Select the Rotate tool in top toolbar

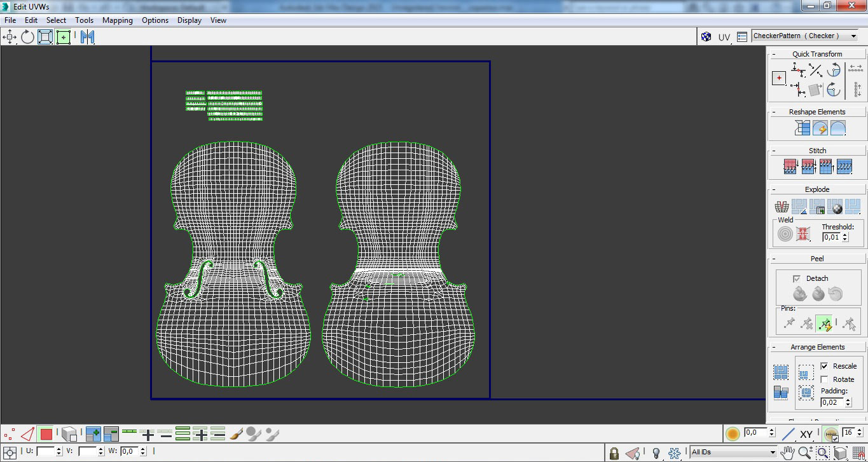click(27, 37)
